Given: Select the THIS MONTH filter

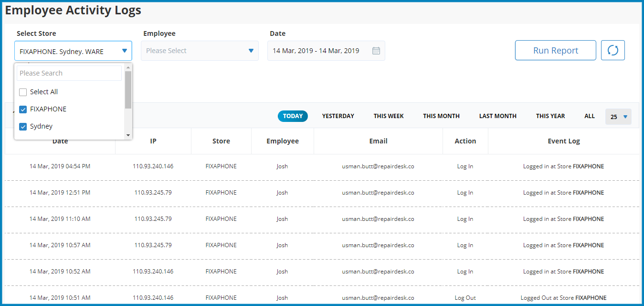Looking at the screenshot, I should [x=441, y=116].
